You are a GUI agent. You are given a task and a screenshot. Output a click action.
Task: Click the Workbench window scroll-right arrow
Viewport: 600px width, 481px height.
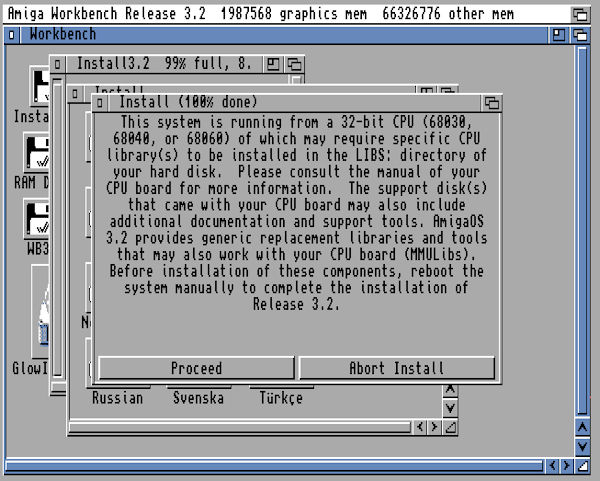pyautogui.click(x=568, y=466)
